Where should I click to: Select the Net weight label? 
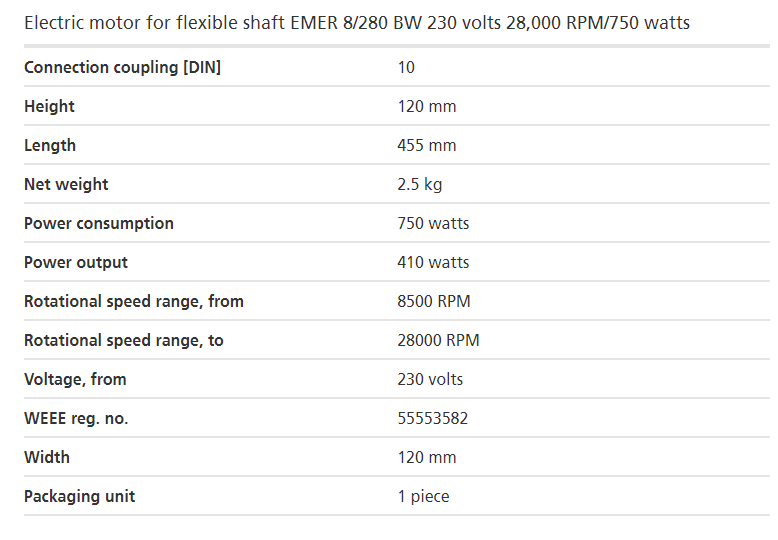point(66,185)
